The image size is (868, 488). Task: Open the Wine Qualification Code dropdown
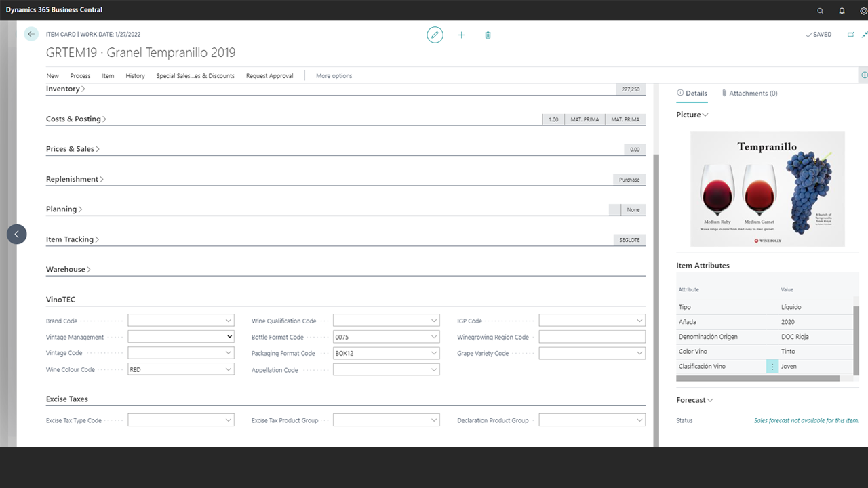point(433,321)
